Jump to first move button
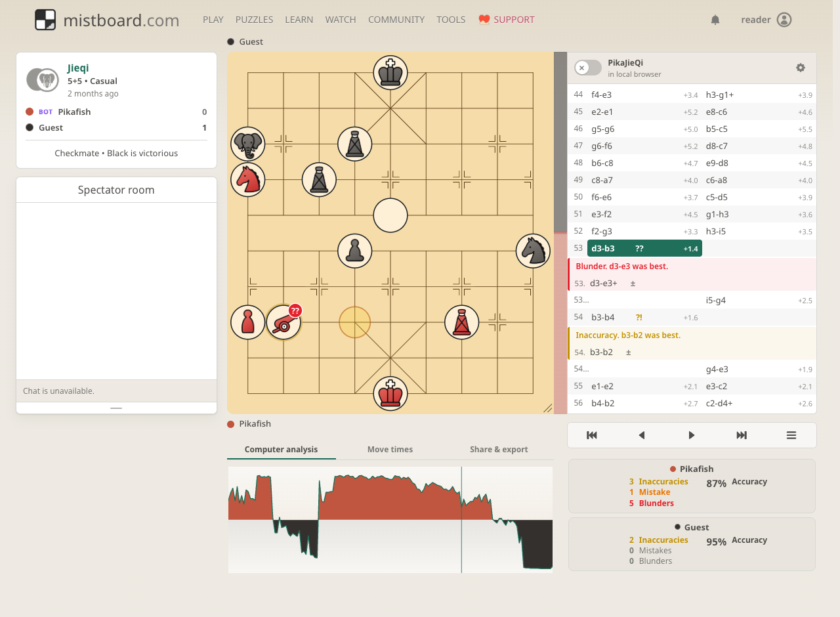840x617 pixels. pos(591,435)
